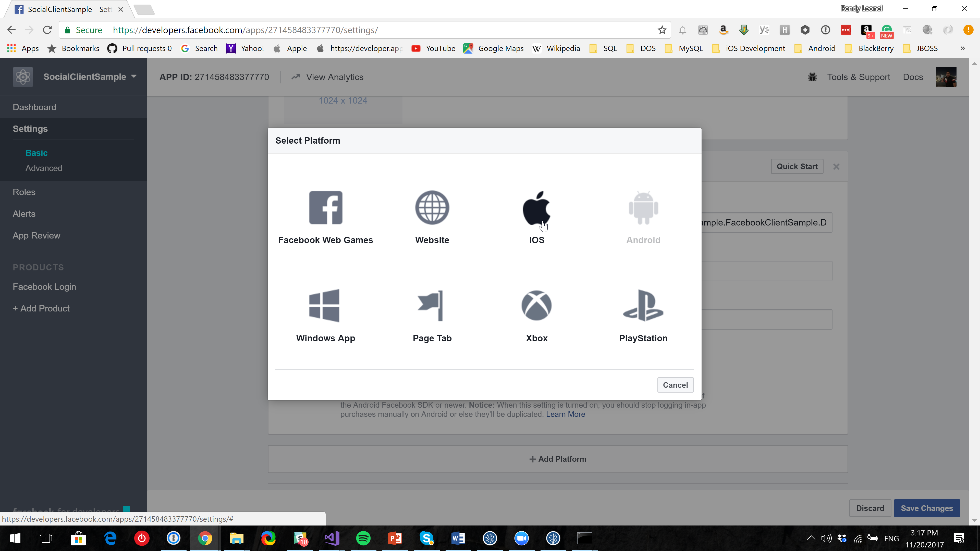980x551 pixels.
Task: Open the Learn More link
Action: [x=565, y=414]
